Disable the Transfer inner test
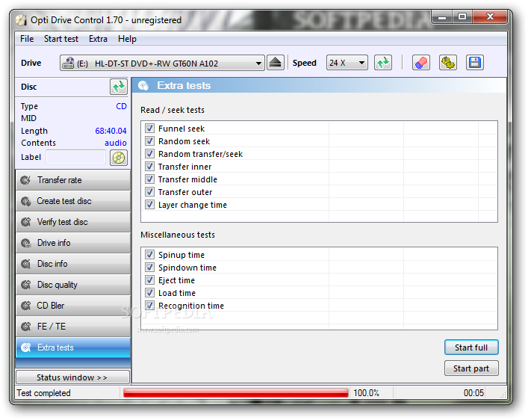 pyautogui.click(x=149, y=167)
